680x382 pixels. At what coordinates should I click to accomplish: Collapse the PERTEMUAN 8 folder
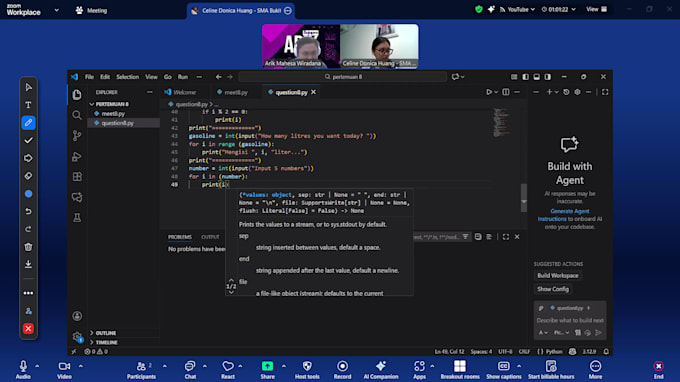(112, 104)
